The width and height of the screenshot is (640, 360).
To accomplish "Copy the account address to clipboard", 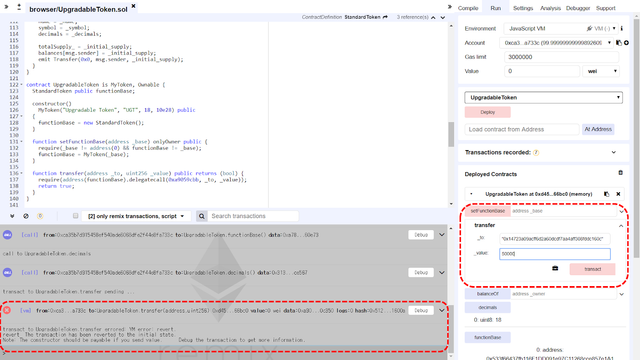I will tap(619, 43).
